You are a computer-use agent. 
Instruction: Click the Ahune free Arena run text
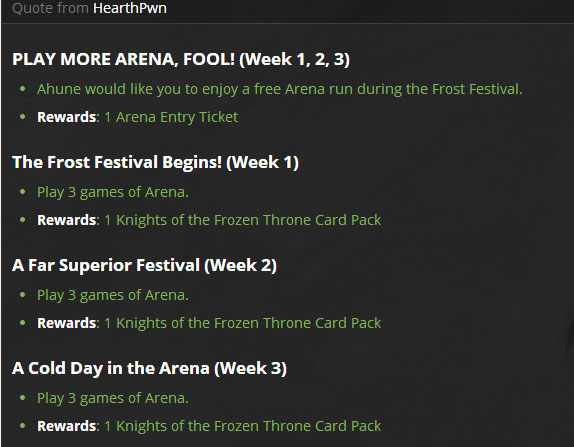click(x=280, y=89)
